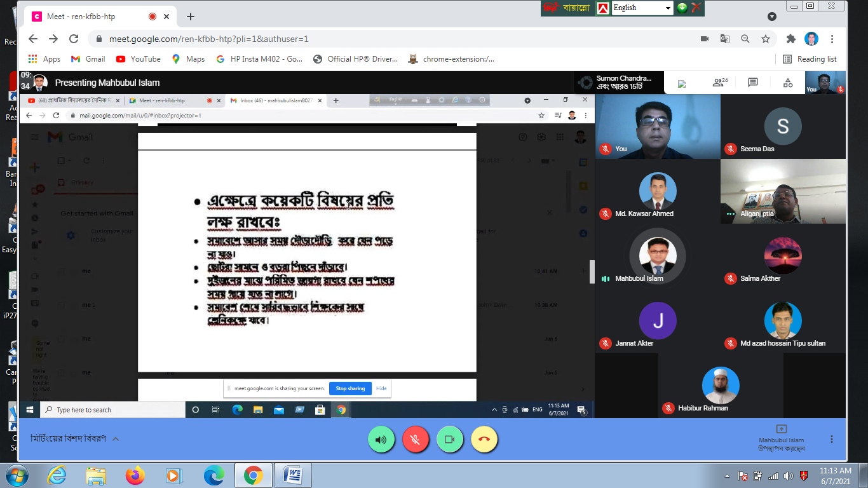868x488 pixels.
Task: Open the Chrome extensions puzzle icon
Action: click(790, 39)
